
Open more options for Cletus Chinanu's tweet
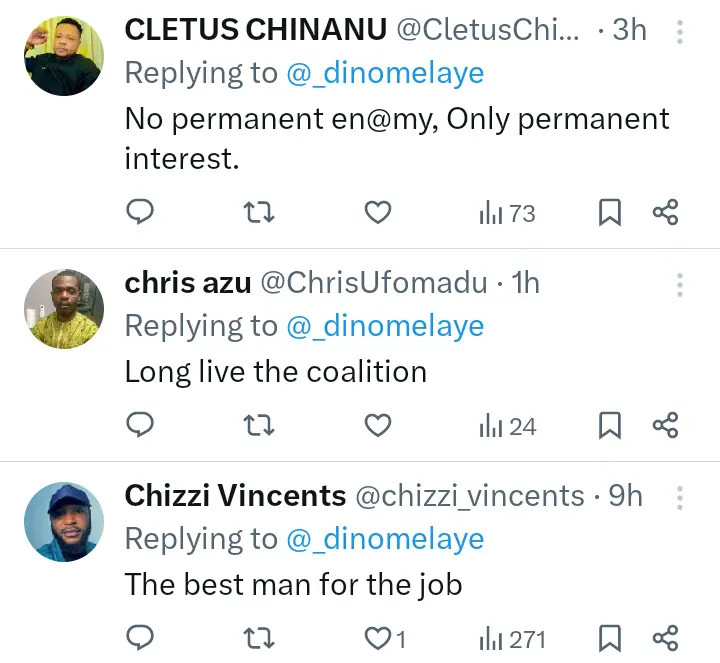pyautogui.click(x=680, y=33)
